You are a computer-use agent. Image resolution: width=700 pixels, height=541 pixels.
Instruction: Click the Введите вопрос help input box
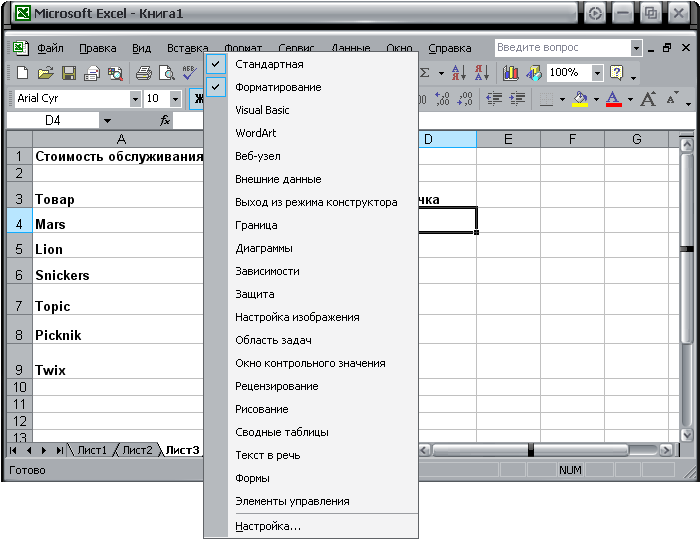point(562,48)
